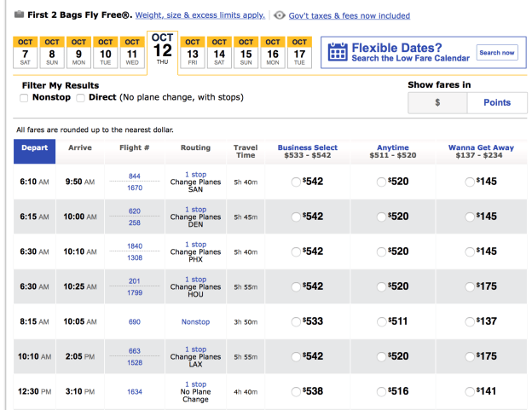Open flight number 1528 details
This screenshot has height=410, width=532.
click(x=135, y=362)
